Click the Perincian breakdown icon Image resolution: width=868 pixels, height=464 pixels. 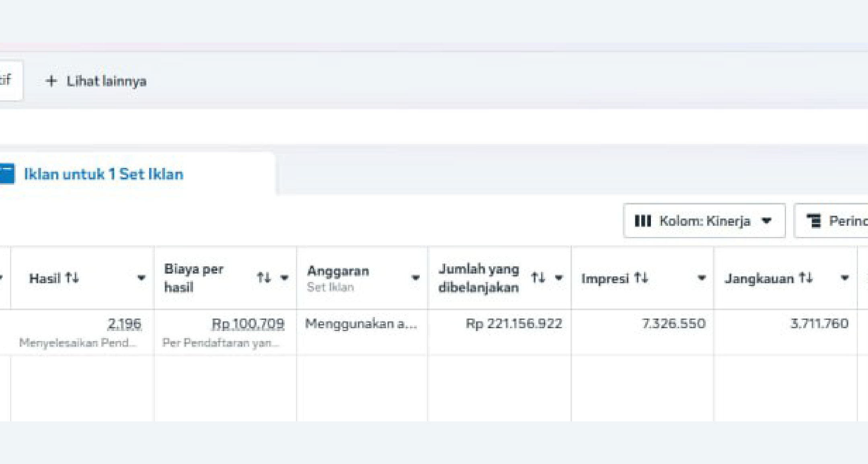[x=814, y=221]
